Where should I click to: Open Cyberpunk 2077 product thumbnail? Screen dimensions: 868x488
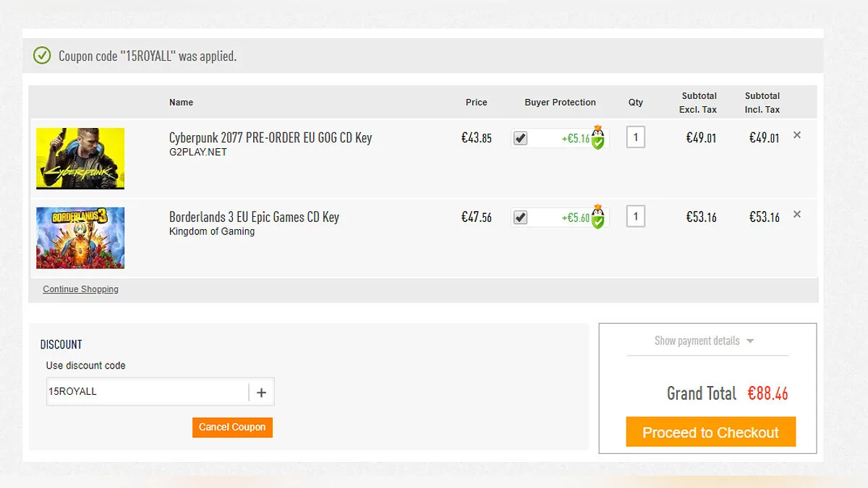pos(80,158)
